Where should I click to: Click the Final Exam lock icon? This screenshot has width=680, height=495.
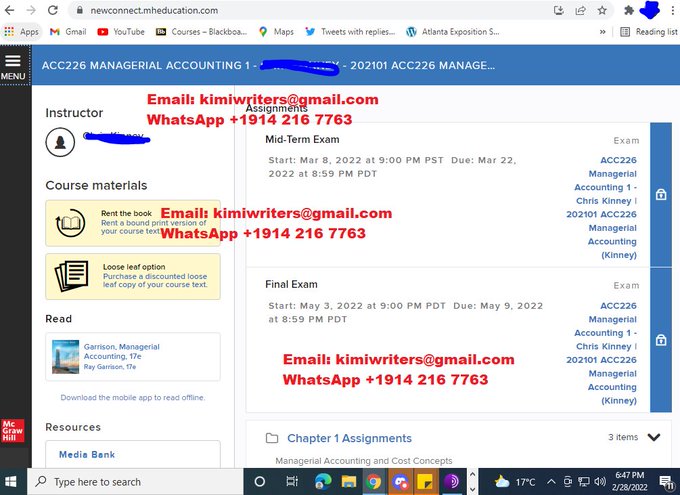click(x=661, y=340)
